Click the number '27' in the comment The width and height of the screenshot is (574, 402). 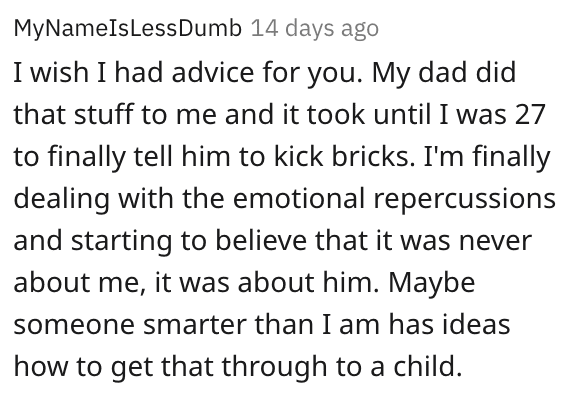531,114
